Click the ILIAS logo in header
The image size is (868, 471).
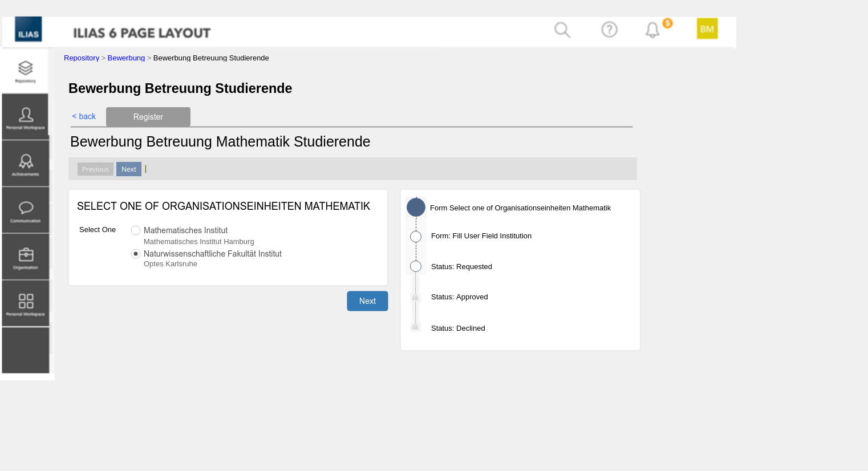click(28, 30)
